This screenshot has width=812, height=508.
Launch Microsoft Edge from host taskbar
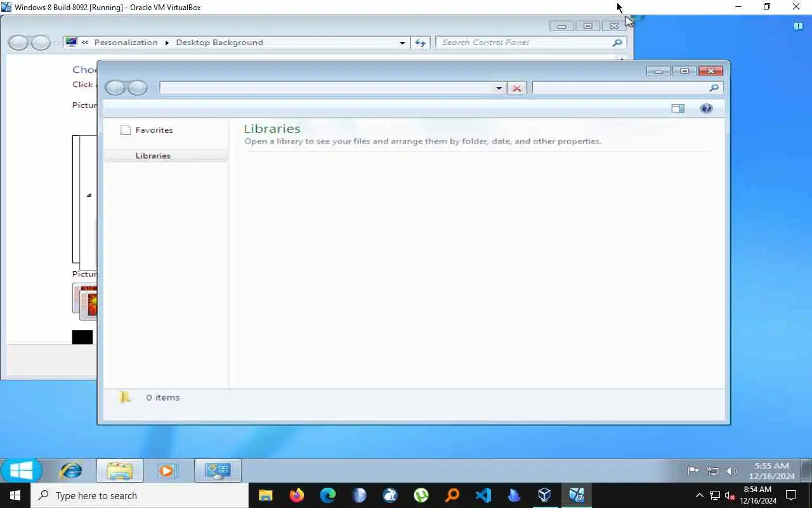(x=327, y=495)
